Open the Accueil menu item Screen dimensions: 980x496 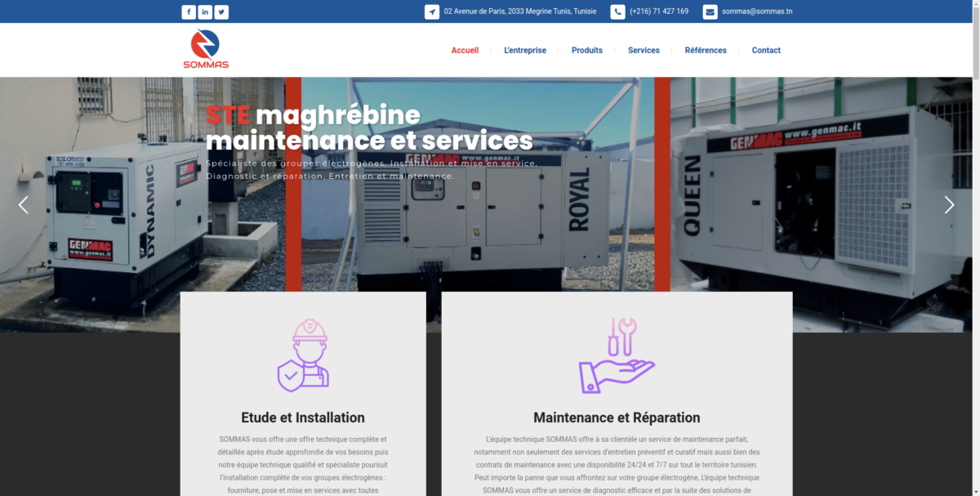465,51
